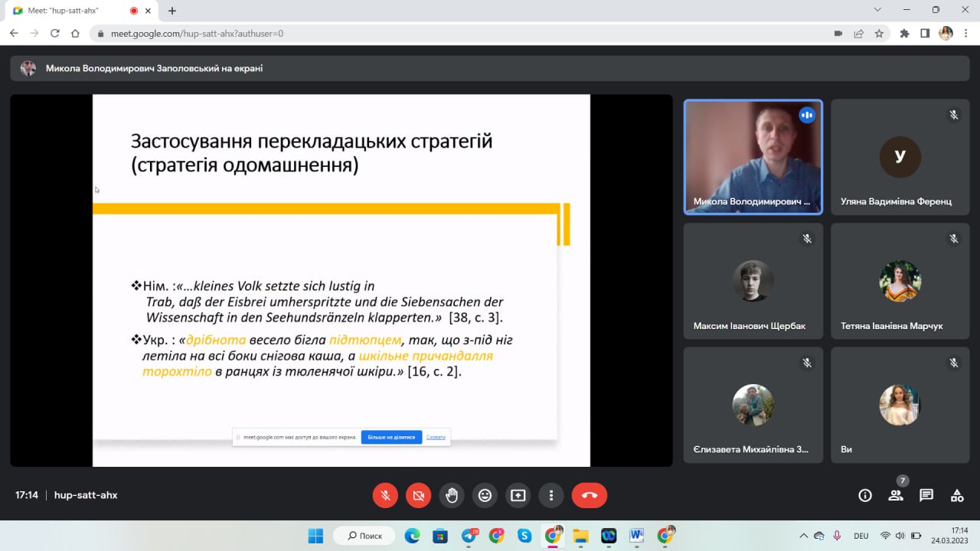Screen dimensions: 980x551
Task: Open Microsoft Store from taskbar
Action: pos(439,536)
